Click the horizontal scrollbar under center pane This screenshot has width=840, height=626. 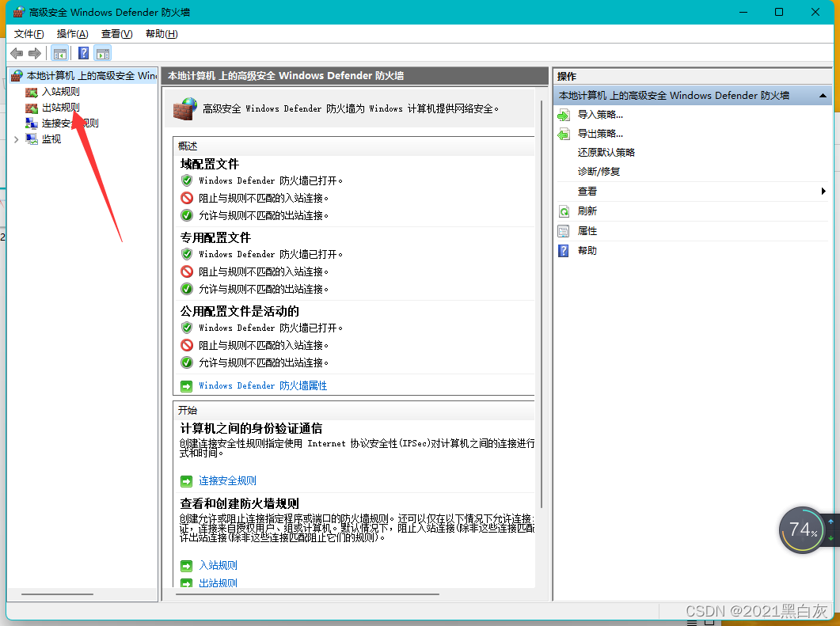(x=307, y=594)
